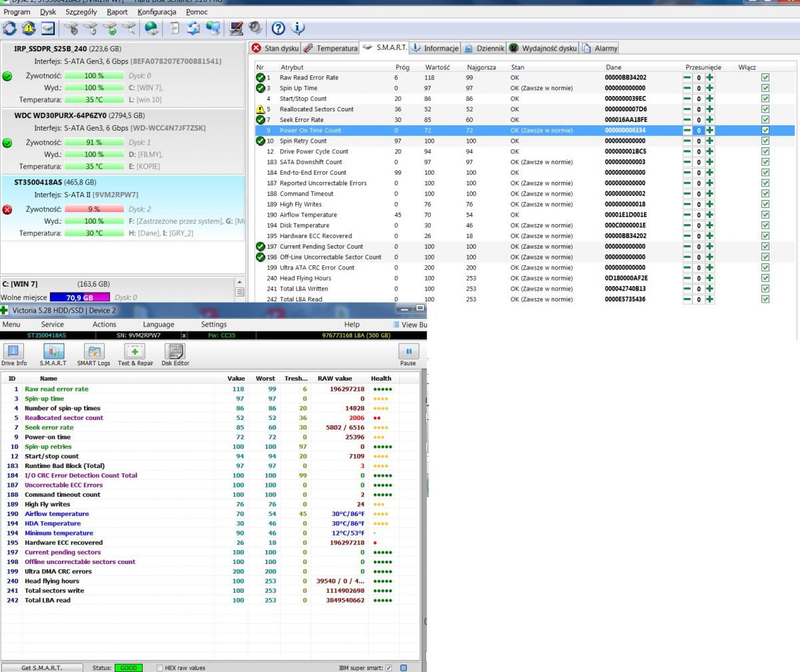Toggle Włącz checkbox for High Fly Writes

click(765, 204)
